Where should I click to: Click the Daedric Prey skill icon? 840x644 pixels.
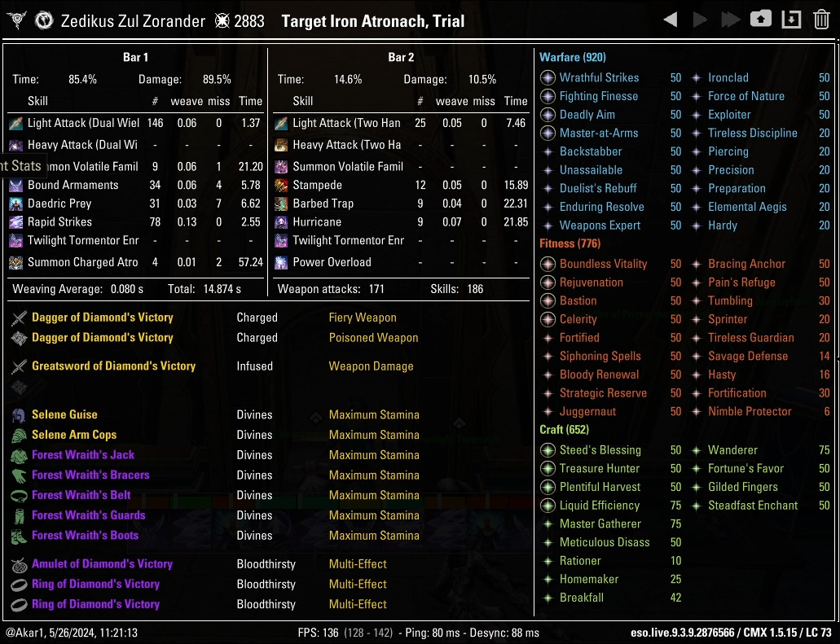[x=16, y=204]
